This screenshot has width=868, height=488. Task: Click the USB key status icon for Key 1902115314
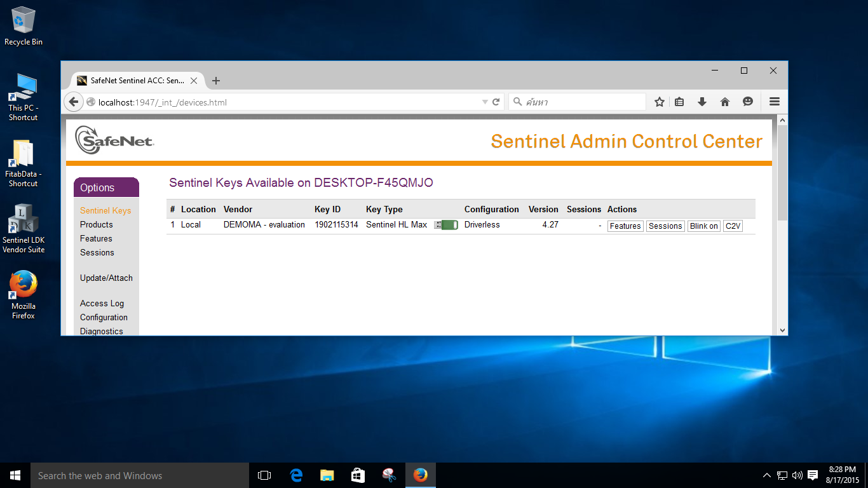click(x=446, y=224)
